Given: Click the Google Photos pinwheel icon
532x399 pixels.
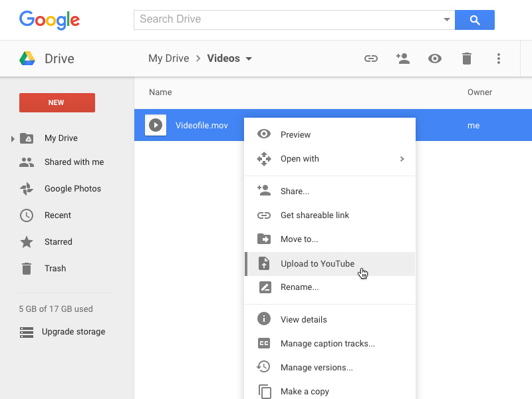Looking at the screenshot, I should point(27,189).
